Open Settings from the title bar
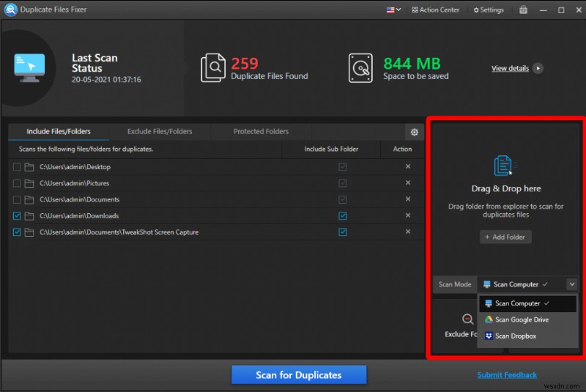Screen dimensions: 586x392 pos(489,10)
